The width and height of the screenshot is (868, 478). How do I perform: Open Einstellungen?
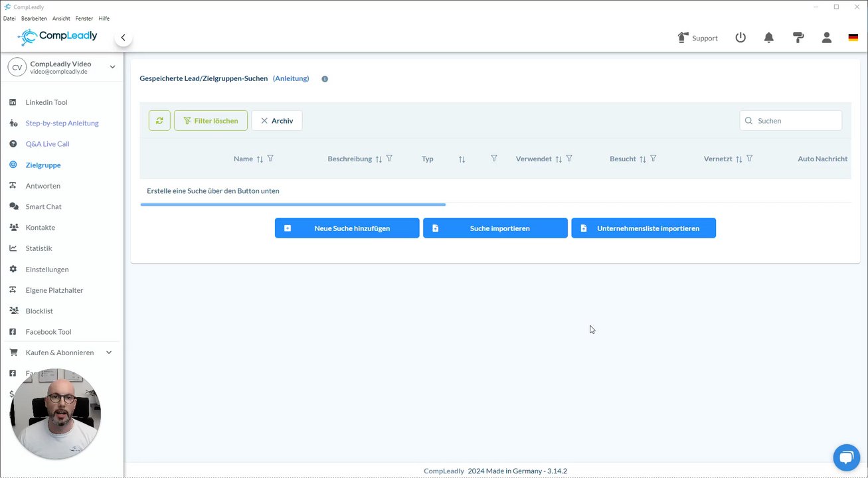(47, 270)
